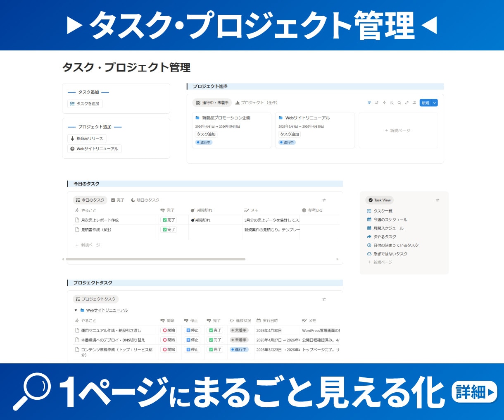The image size is (504, 420).
Task: Switch to プロジェクト（全件）view tab
Action: pos(257,103)
